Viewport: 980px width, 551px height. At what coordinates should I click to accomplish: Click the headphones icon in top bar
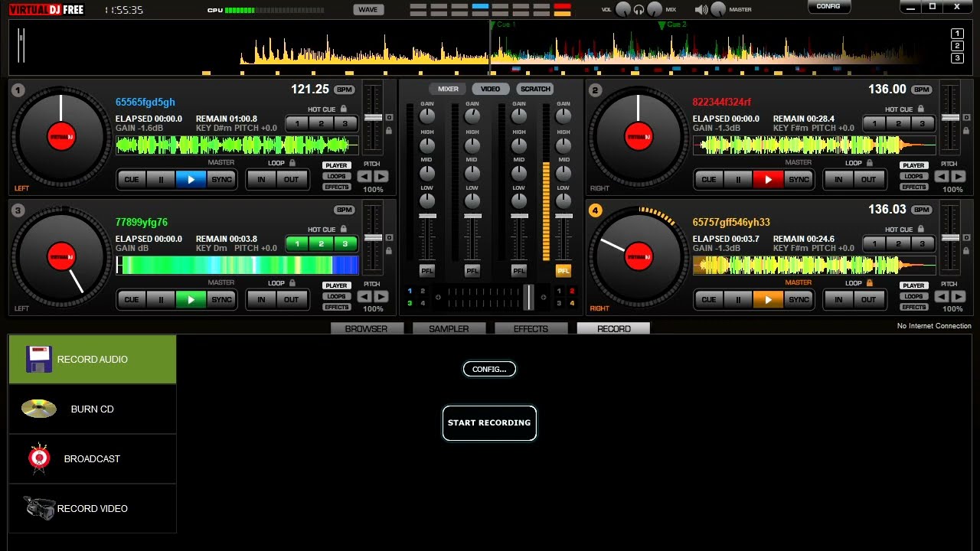tap(639, 9)
